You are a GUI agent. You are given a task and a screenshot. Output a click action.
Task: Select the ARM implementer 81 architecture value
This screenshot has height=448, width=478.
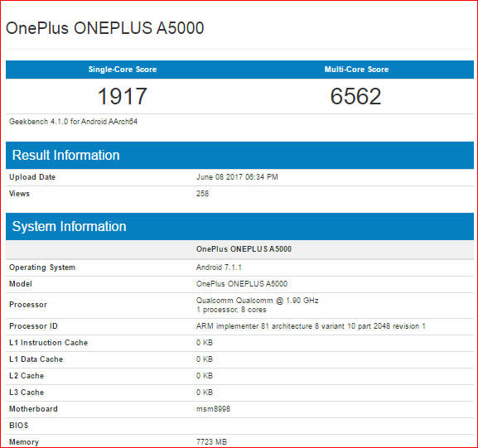coord(311,326)
